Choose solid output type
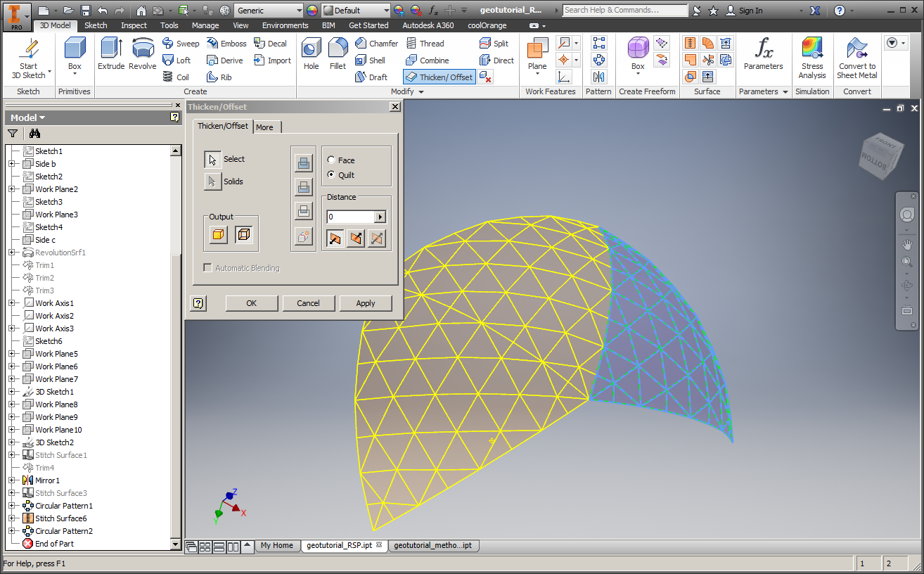 point(219,235)
